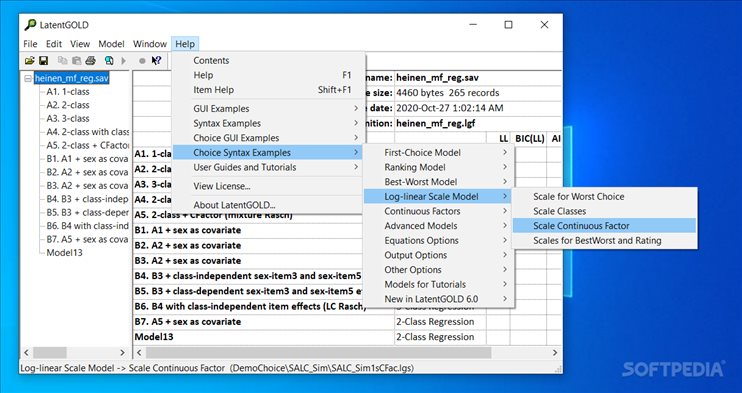This screenshot has width=742, height=393.
Task: Click table row B2. A2 + sex as covariate
Action: click(x=188, y=245)
